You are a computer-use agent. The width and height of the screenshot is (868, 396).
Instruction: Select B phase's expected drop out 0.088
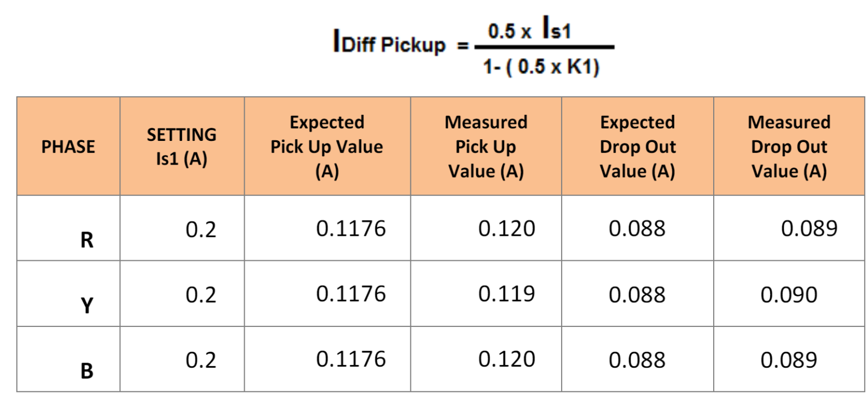coord(637,360)
